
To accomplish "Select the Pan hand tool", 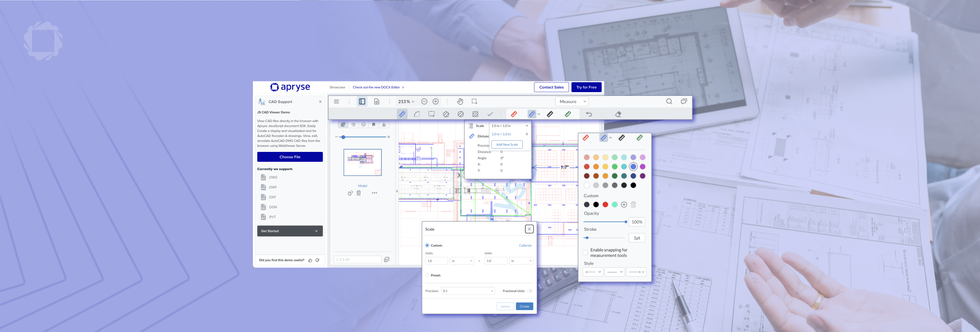I will tap(460, 101).
